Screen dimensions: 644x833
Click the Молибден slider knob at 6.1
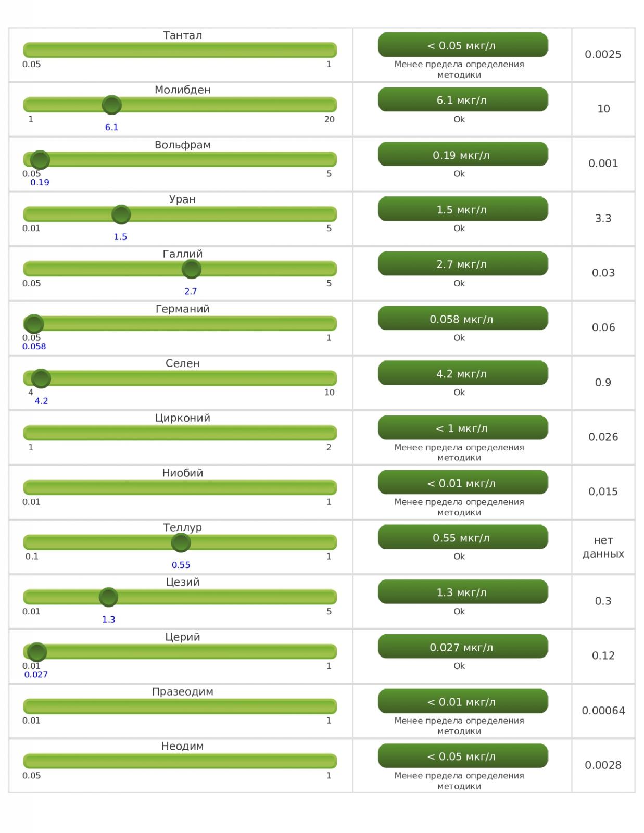point(111,105)
